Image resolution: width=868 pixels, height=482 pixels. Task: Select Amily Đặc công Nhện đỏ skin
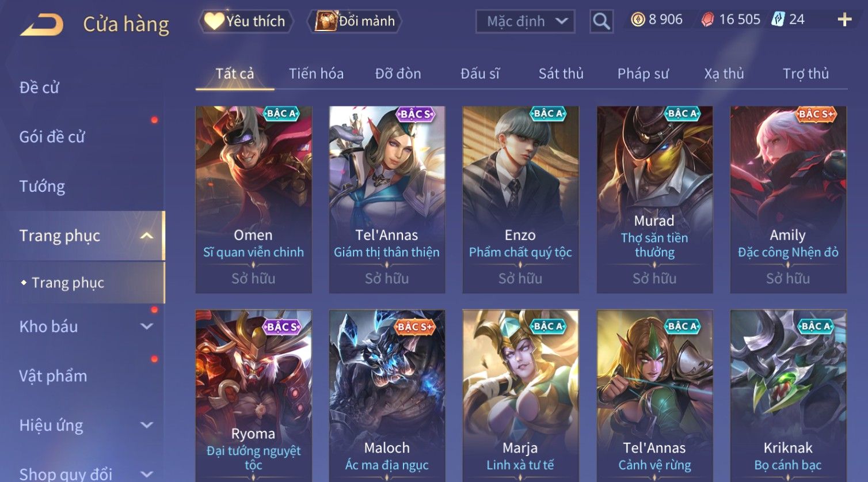(x=788, y=199)
